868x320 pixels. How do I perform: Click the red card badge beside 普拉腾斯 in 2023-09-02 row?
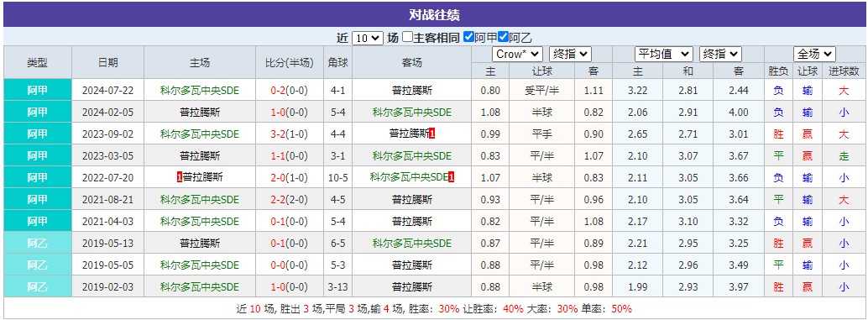432,134
